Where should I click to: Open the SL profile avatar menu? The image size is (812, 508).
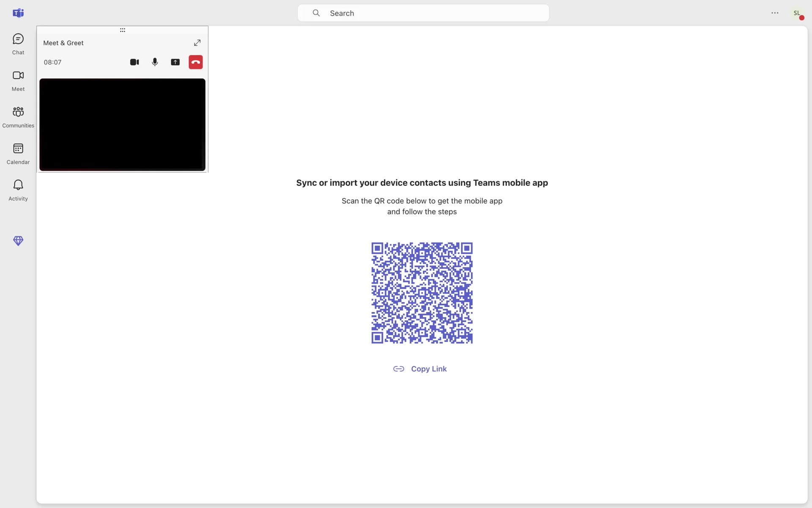[x=797, y=13]
